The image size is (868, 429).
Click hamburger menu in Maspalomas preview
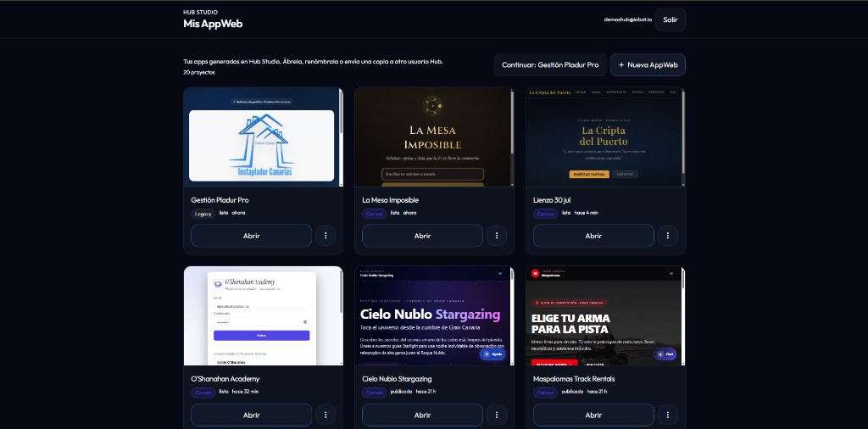(671, 273)
